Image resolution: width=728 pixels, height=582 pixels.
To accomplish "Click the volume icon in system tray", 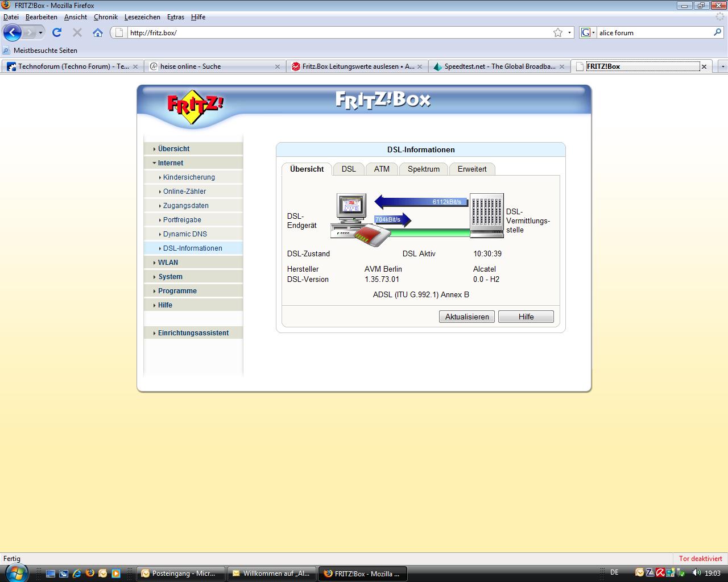I will point(696,573).
